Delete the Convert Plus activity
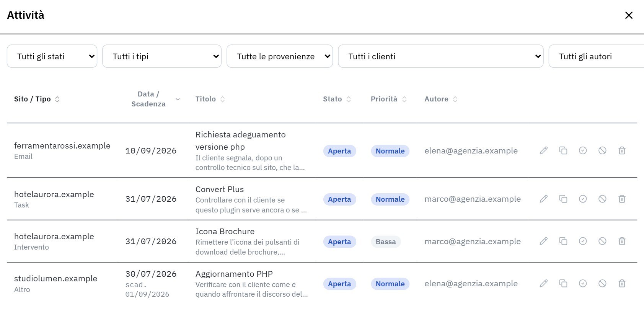 622,199
